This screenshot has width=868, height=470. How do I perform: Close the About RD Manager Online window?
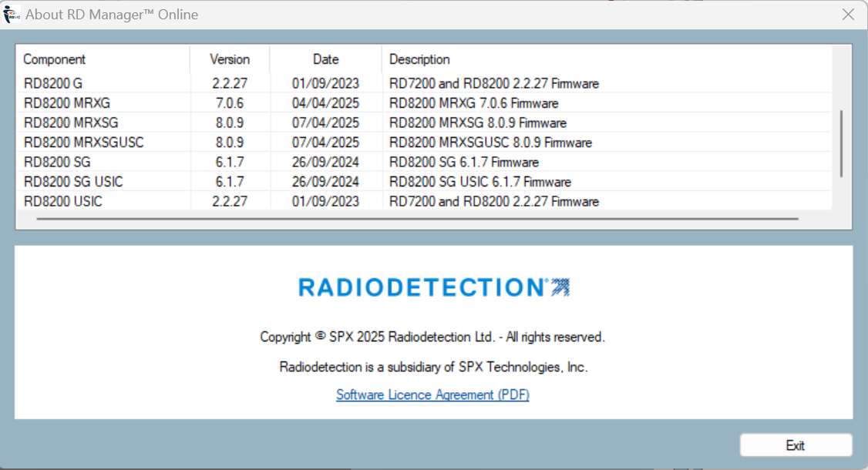pyautogui.click(x=848, y=15)
